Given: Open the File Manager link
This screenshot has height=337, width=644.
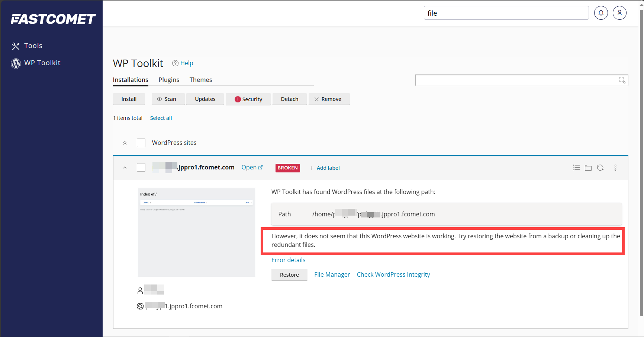Looking at the screenshot, I should point(332,274).
